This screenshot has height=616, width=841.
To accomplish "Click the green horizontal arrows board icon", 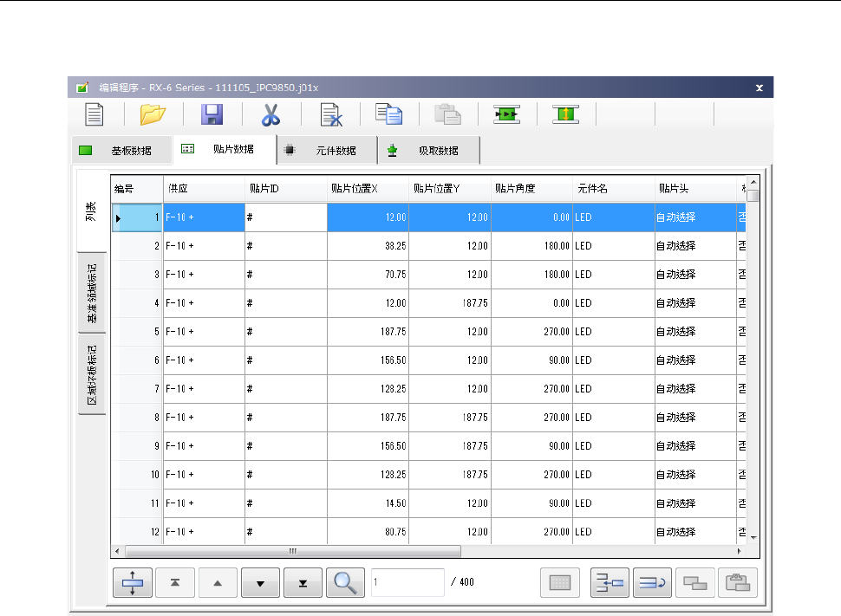I will (x=507, y=114).
